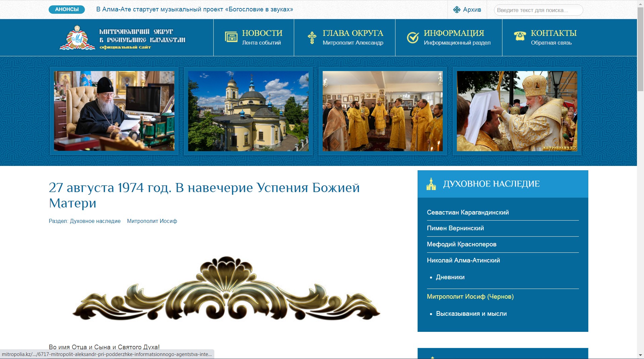Image resolution: width=644 pixels, height=359 pixels.
Task: Click the Митрополит Александр subtitle
Action: point(353,43)
